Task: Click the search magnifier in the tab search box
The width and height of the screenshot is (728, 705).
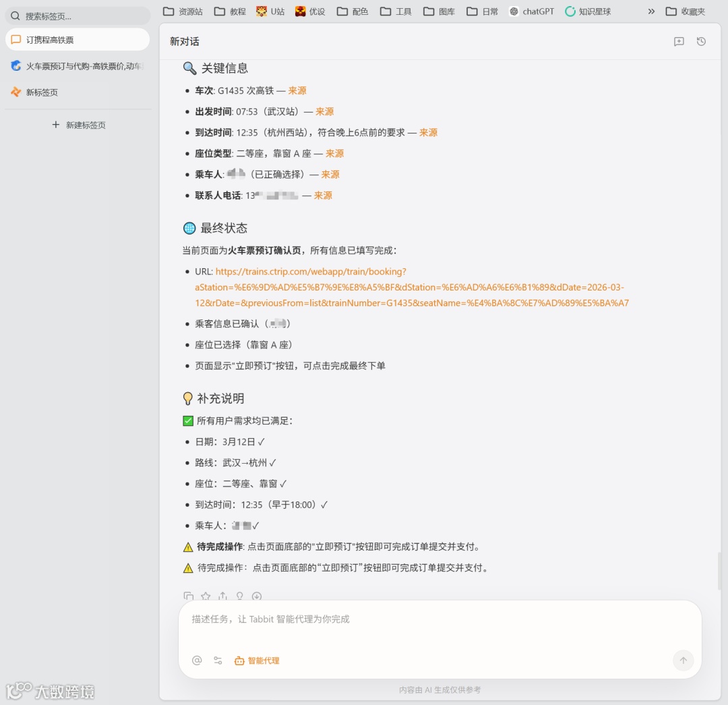Action: [15, 16]
